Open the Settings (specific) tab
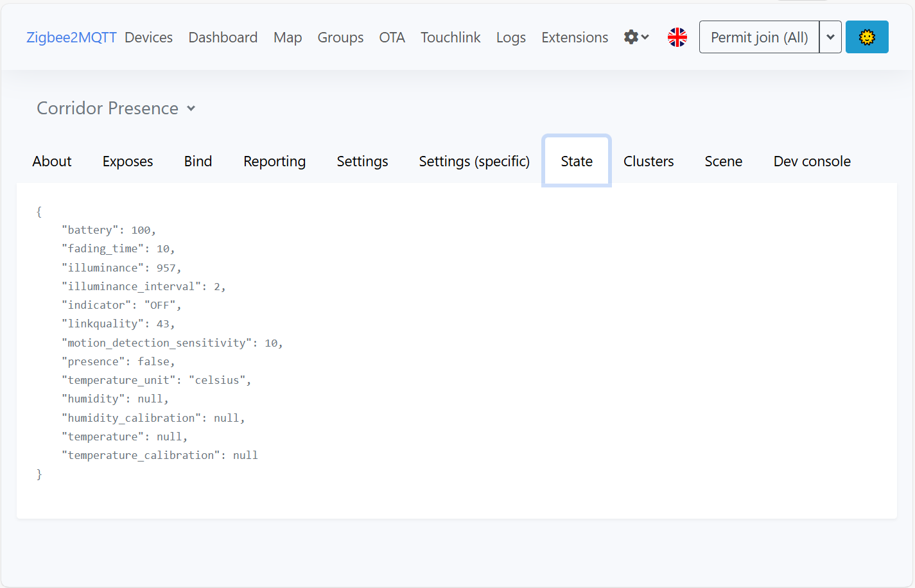The height and width of the screenshot is (588, 915). (474, 161)
